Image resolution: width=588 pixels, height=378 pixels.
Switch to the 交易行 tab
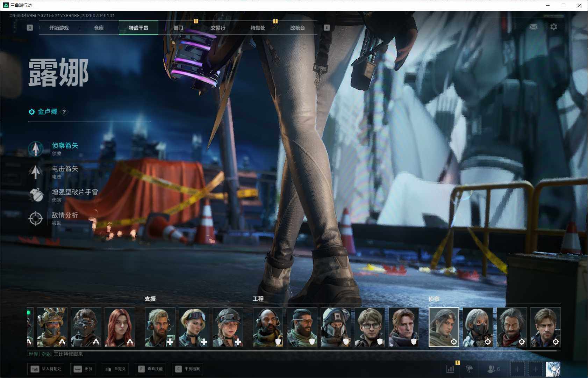tap(218, 28)
